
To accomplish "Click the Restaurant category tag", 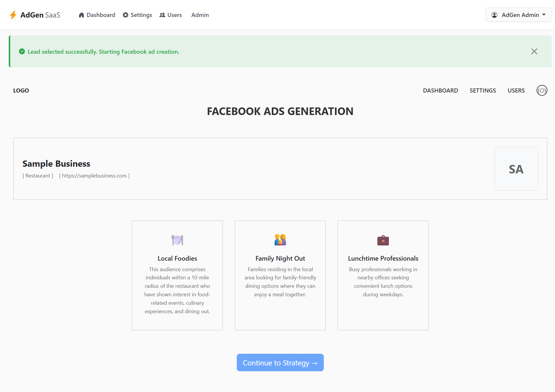I will coord(38,176).
